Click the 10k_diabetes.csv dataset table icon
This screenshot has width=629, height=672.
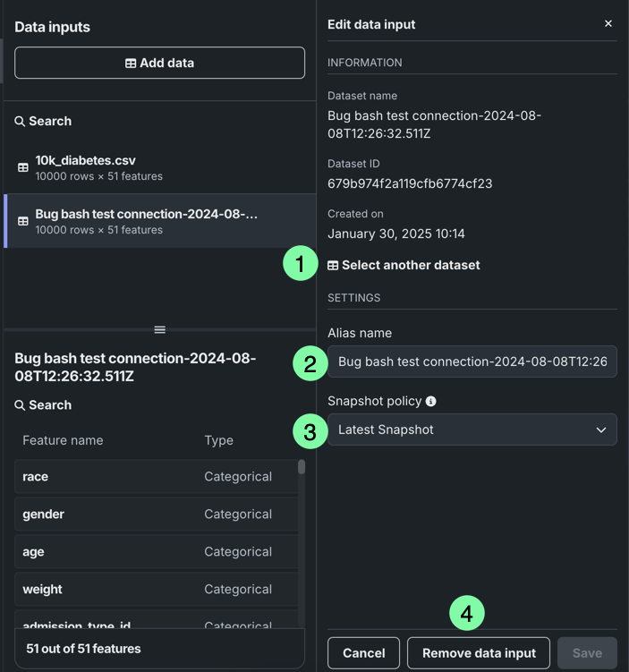tap(23, 167)
